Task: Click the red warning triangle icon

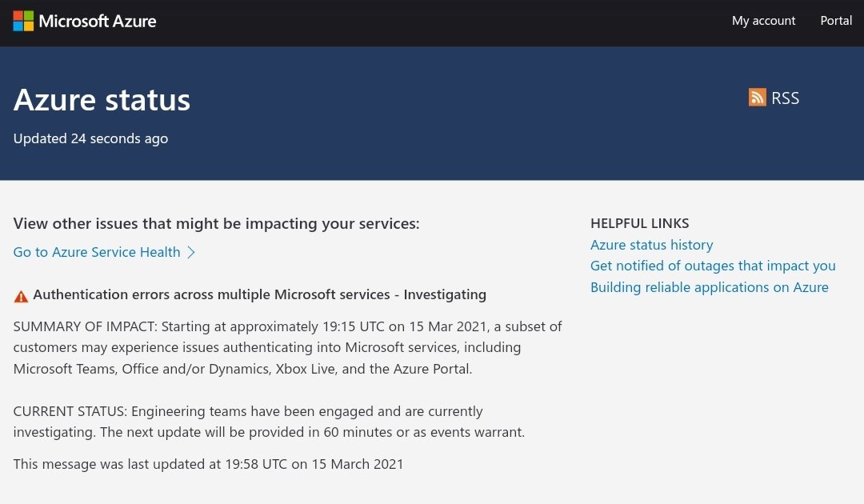Action: pos(21,297)
